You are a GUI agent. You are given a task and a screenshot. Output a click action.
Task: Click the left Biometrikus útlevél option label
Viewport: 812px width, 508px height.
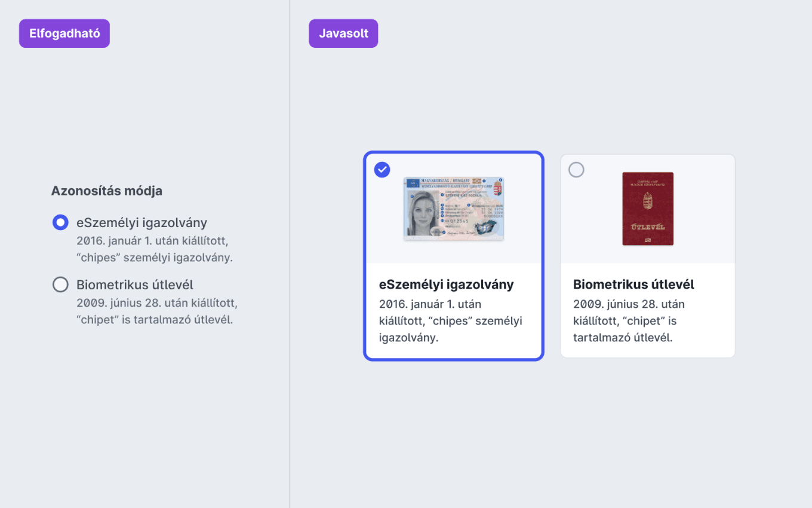[x=135, y=284]
